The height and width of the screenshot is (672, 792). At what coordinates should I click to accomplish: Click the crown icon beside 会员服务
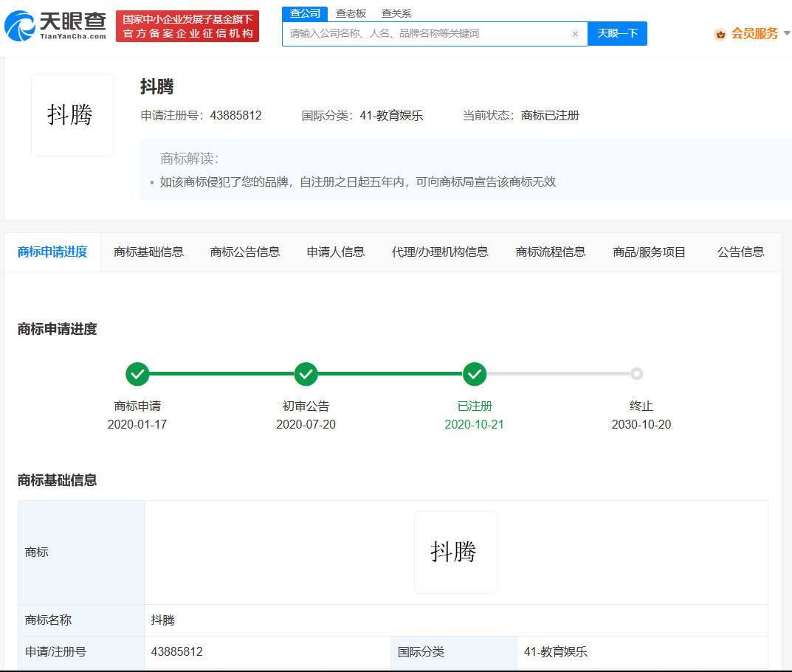721,33
